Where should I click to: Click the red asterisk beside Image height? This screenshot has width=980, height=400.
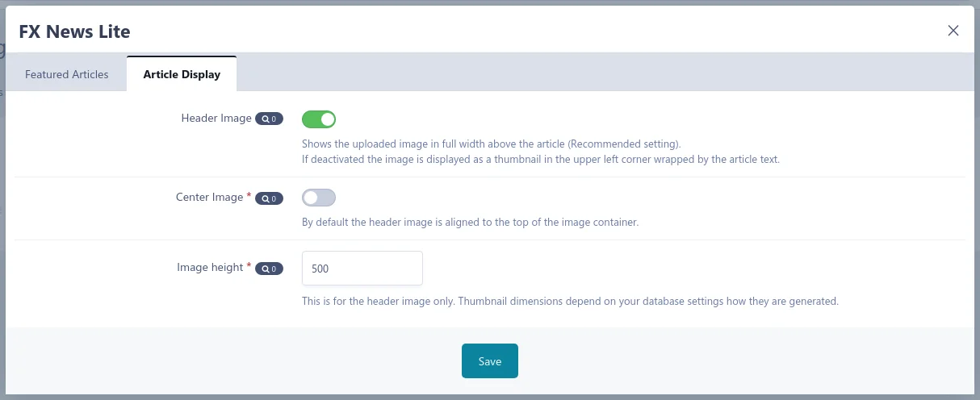(249, 266)
